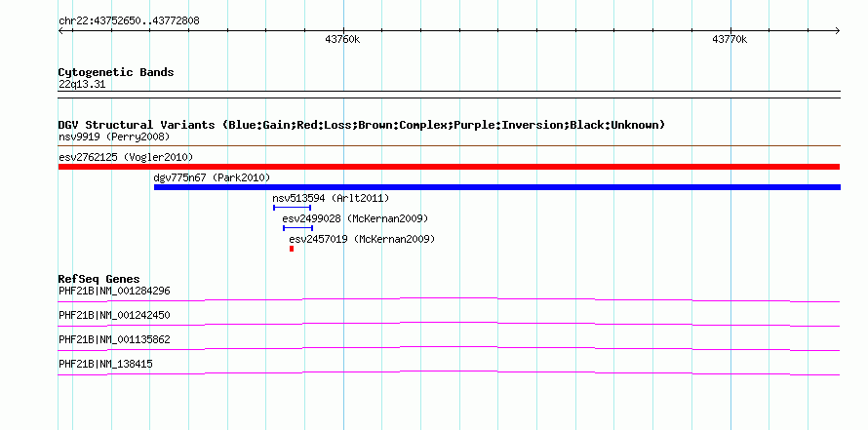Select the PHF21B NM_001284296 magenta gene line
This screenshot has width=868, height=430.
click(x=449, y=300)
